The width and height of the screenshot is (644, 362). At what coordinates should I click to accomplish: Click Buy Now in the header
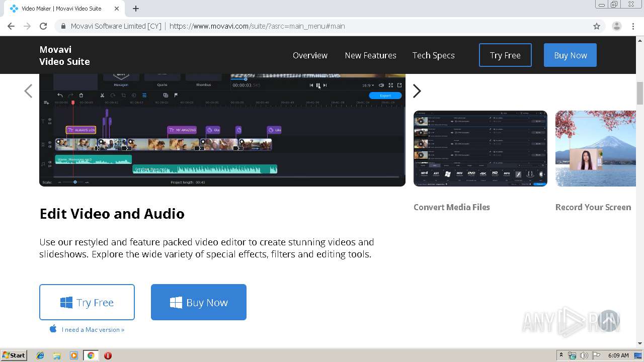click(x=570, y=55)
